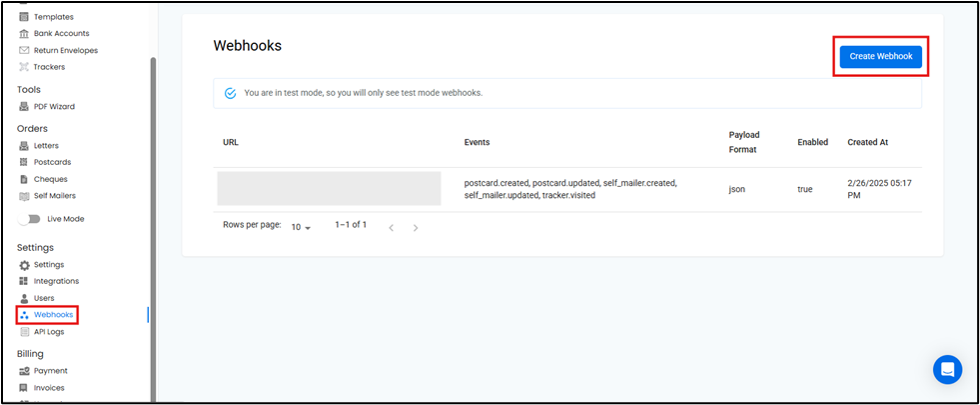Image resolution: width=980 pixels, height=405 pixels.
Task: Click the Users person icon
Action: (x=24, y=298)
